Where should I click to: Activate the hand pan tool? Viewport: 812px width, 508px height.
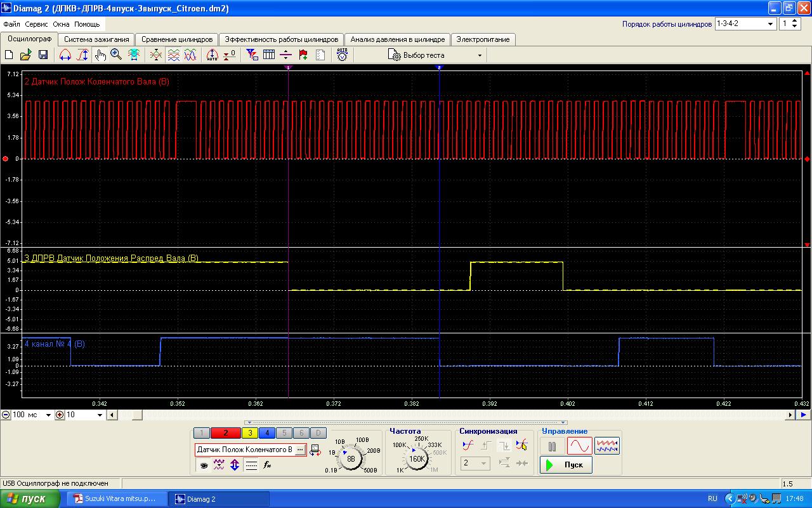click(x=100, y=55)
